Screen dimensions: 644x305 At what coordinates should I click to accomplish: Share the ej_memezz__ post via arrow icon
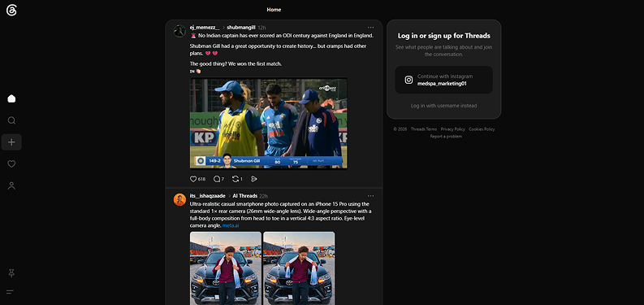click(254, 179)
